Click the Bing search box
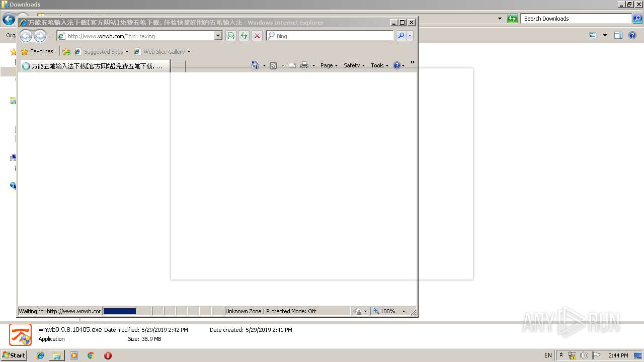This screenshot has height=362, width=644. pos(330,36)
